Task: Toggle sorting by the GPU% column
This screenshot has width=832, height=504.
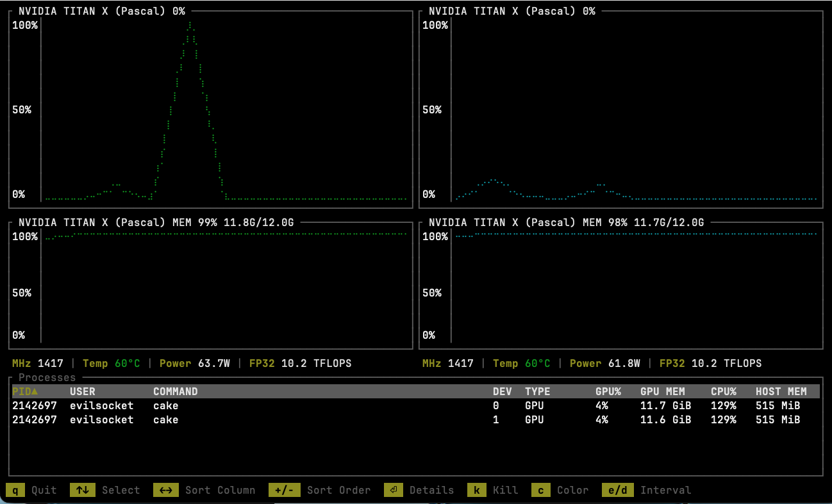Action: coord(608,391)
